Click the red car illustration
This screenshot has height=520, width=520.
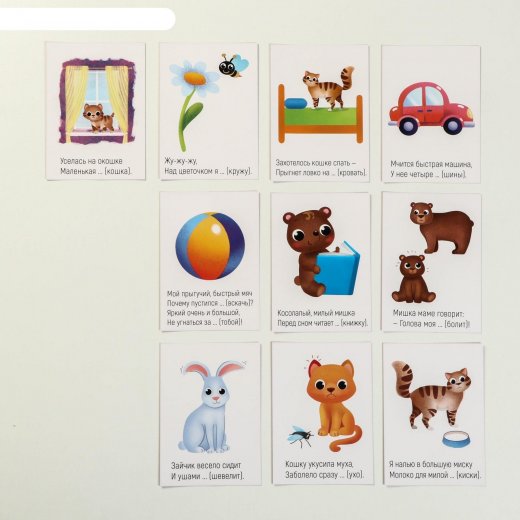(x=432, y=108)
